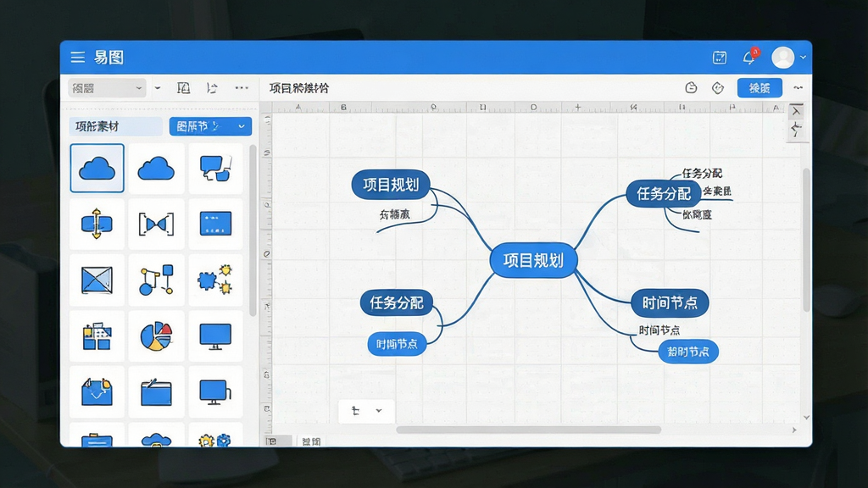868x488 pixels.
Task: Select the first sheet tab below the canvas
Action: click(277, 441)
